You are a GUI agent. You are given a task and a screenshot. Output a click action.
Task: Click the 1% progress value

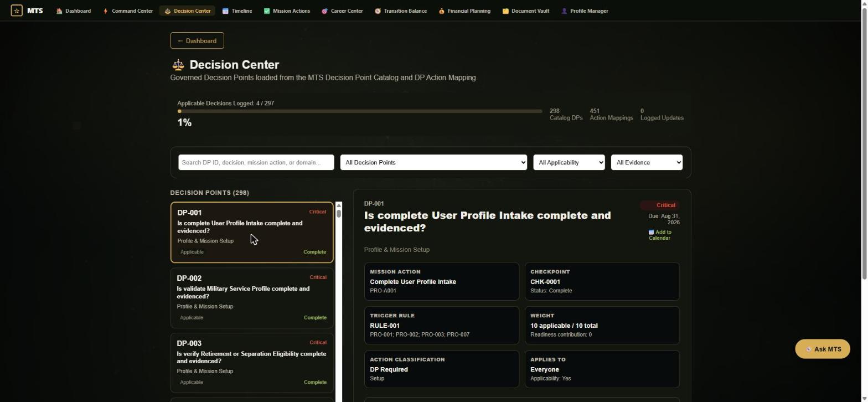[x=185, y=123]
